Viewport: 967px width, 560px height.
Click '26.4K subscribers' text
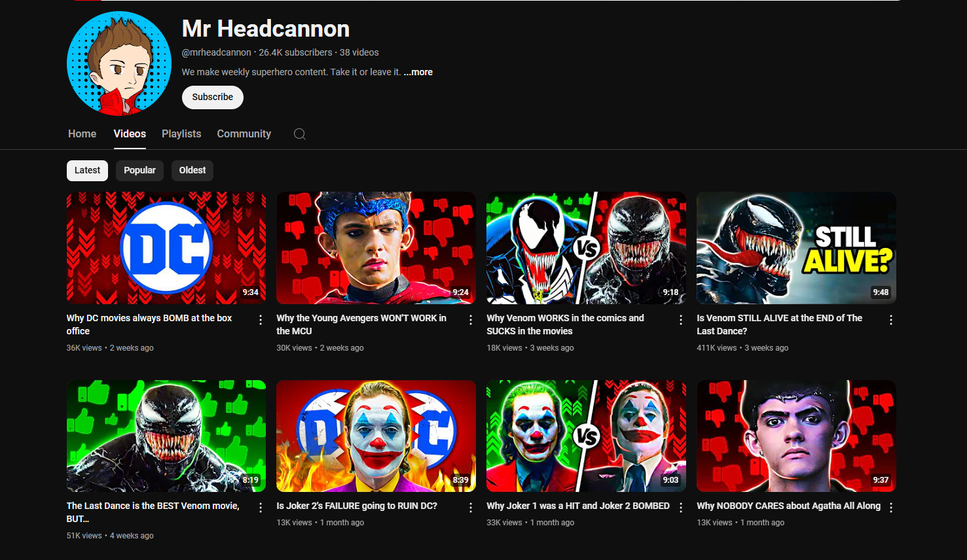(x=295, y=52)
